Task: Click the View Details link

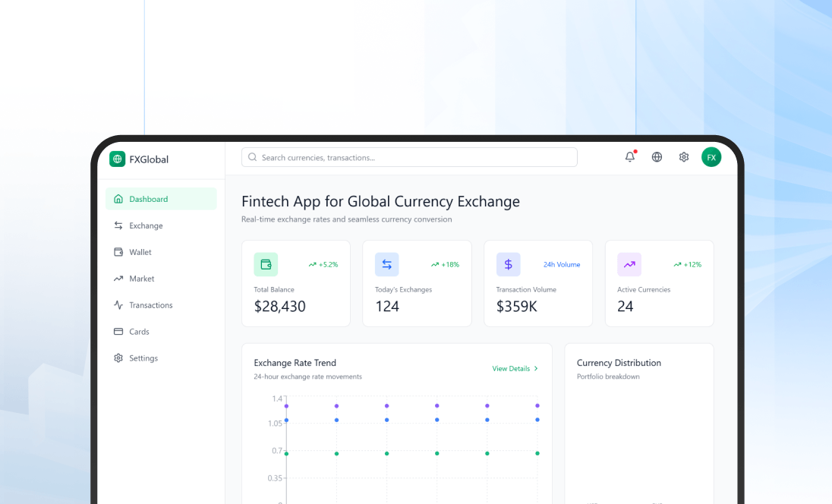Action: tap(509, 369)
